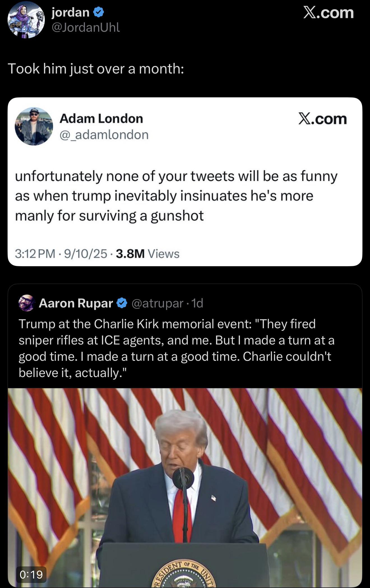Image resolution: width=370 pixels, height=588 pixels.
Task: Open Adam London's profile avatar
Action: [34, 126]
